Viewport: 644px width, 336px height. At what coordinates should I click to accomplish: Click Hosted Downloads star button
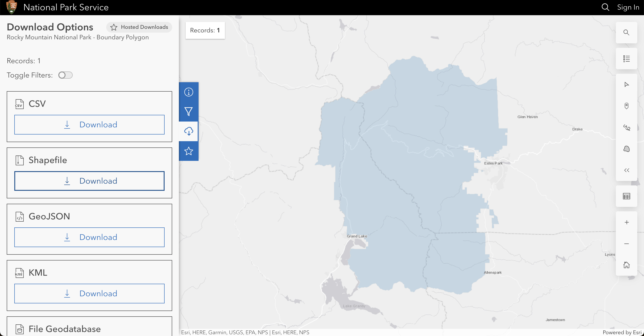pyautogui.click(x=139, y=27)
